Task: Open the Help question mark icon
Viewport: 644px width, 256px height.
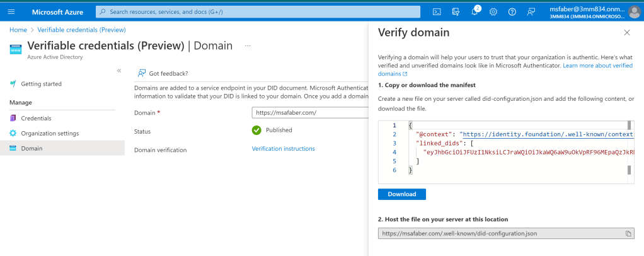Action: click(512, 12)
